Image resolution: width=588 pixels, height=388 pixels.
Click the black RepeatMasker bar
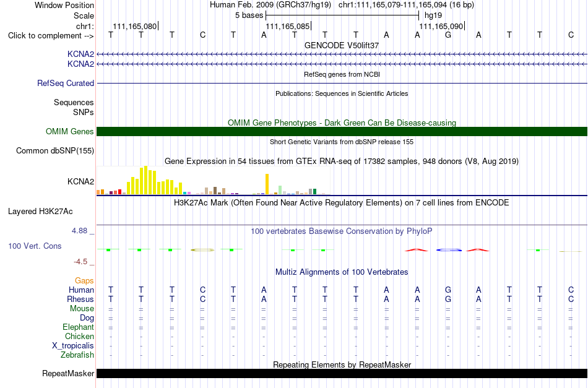pyautogui.click(x=342, y=373)
